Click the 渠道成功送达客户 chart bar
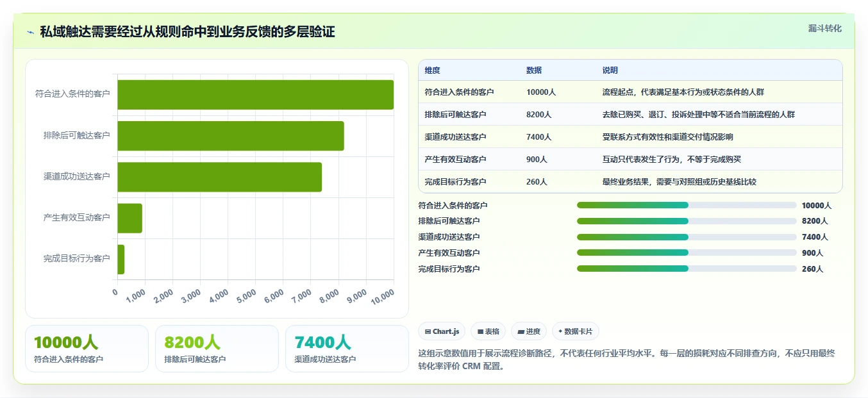The width and height of the screenshot is (868, 398). pyautogui.click(x=219, y=177)
